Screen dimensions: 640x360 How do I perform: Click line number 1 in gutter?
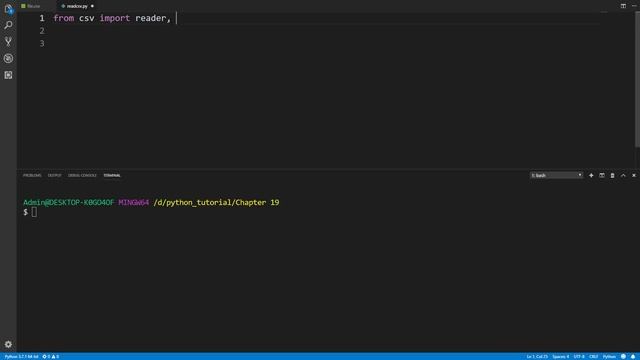(x=42, y=18)
